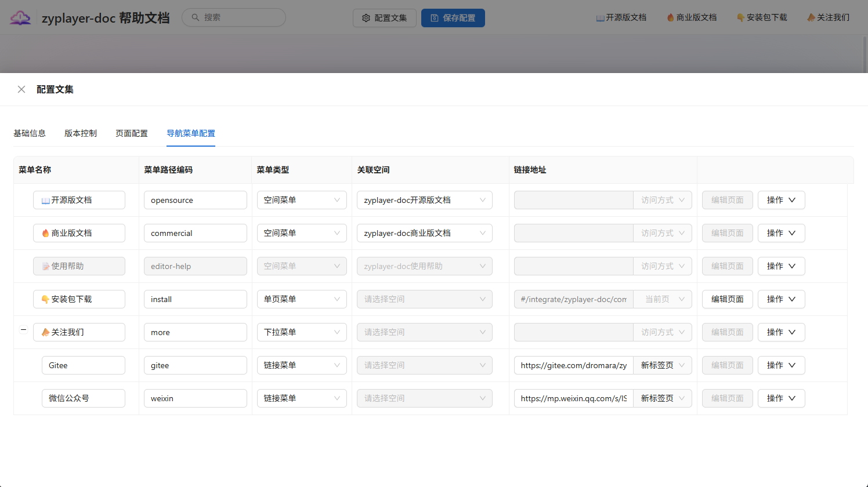The image size is (868, 487).
Task: Edit the opensource path code field
Action: click(196, 200)
